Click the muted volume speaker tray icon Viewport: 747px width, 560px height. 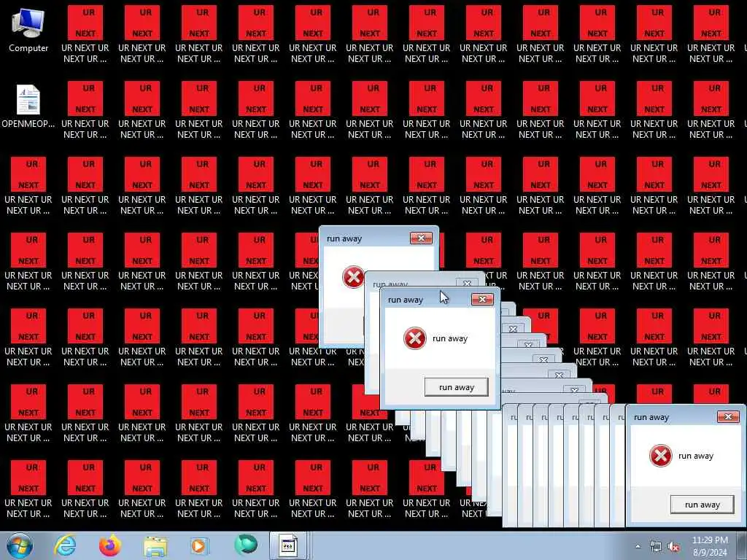tap(673, 547)
